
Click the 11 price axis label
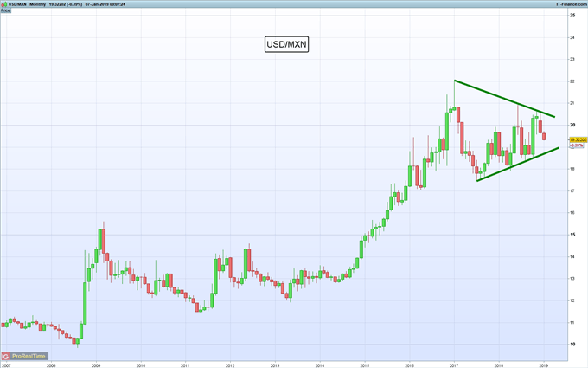[572, 323]
